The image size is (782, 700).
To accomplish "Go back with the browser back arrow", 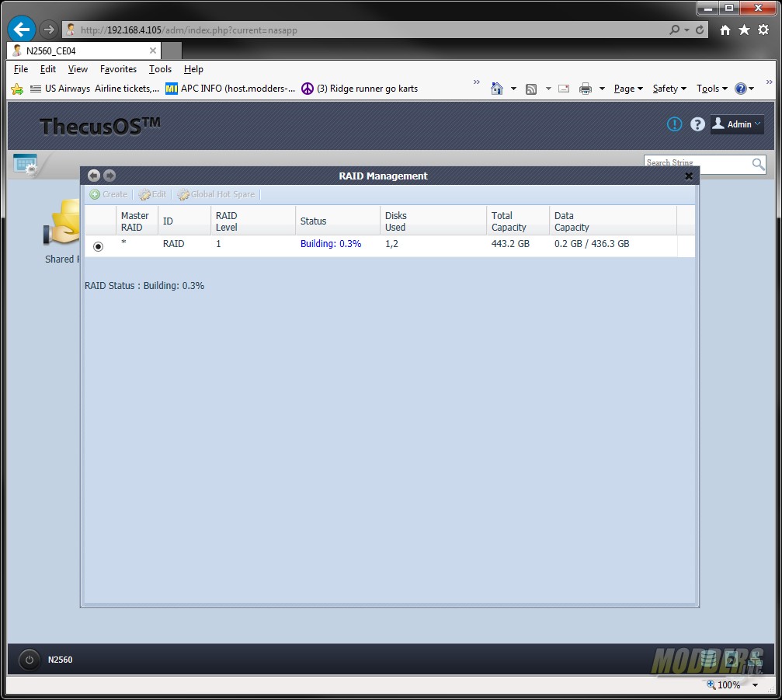I will [22, 30].
